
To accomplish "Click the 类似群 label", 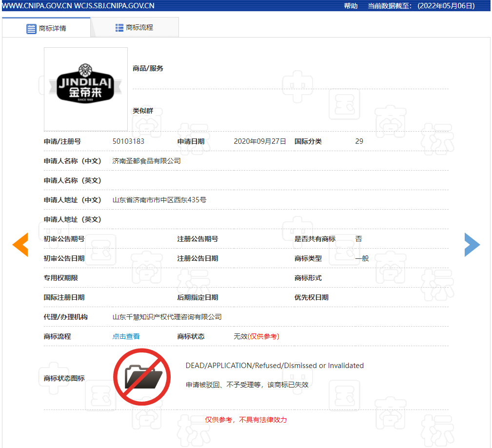I will point(143,111).
